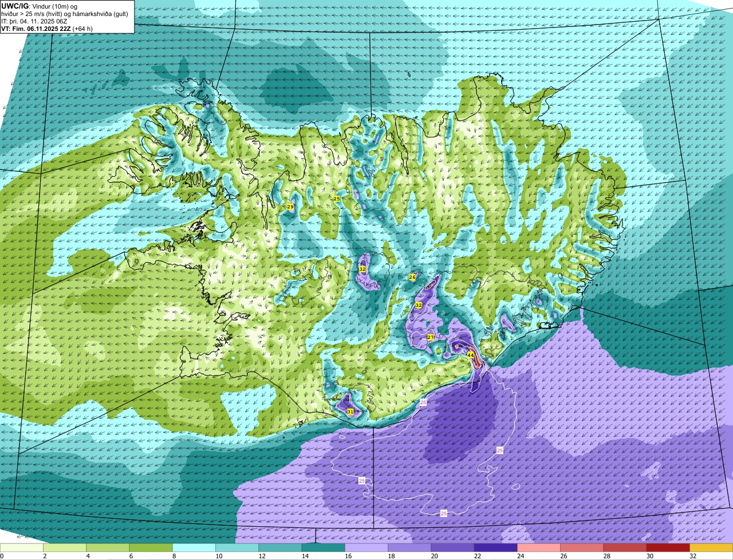Click the dark teal 14–16 m/s legend swatch
Screen dimensions: 733x560
coord(323,548)
